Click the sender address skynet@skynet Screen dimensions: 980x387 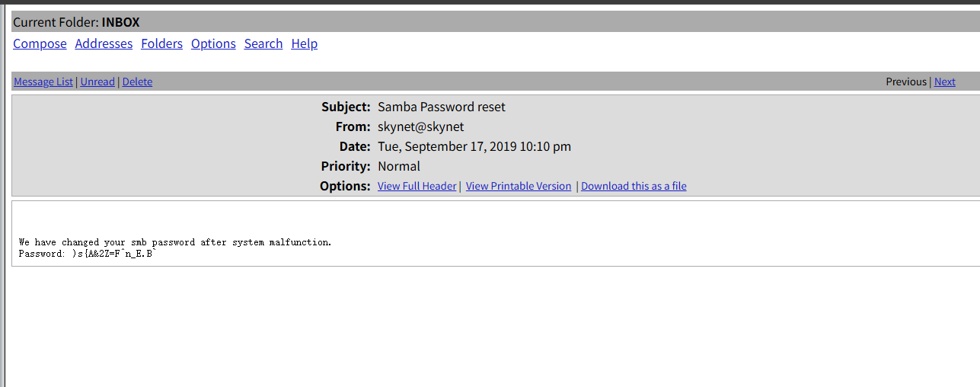coord(420,127)
